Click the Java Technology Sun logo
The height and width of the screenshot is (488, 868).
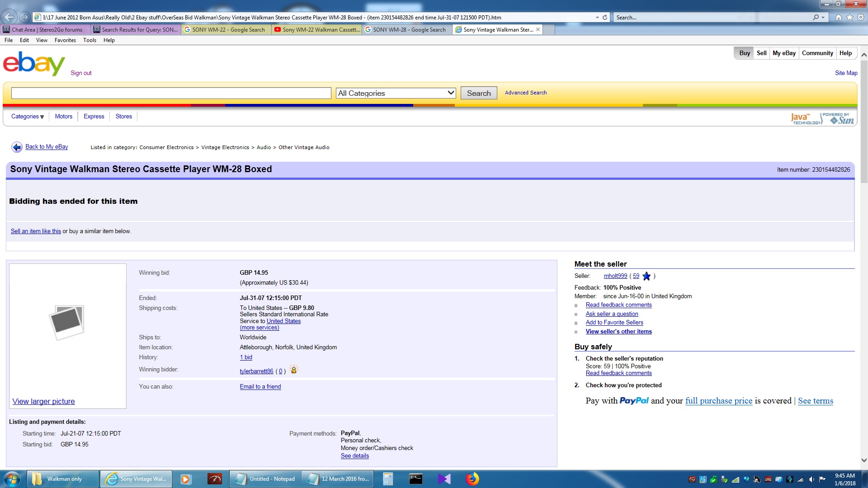(822, 119)
